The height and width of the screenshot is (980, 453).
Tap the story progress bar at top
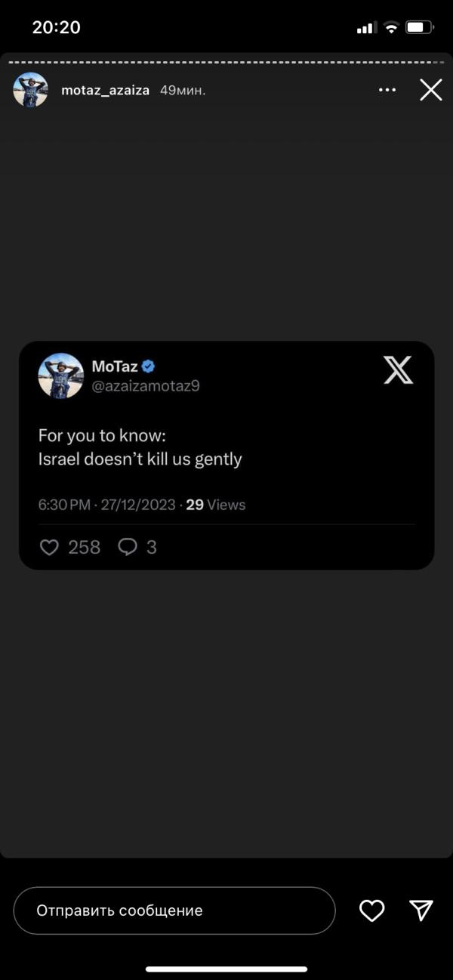(226, 62)
